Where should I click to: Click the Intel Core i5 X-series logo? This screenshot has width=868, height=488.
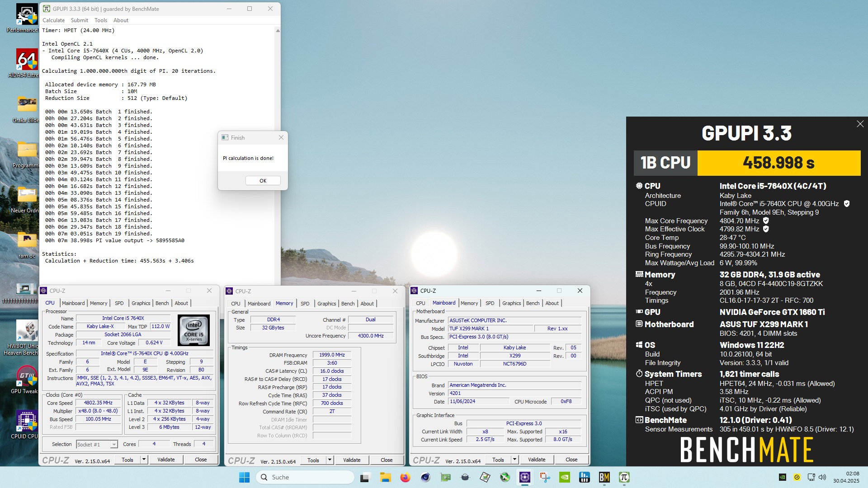point(193,330)
